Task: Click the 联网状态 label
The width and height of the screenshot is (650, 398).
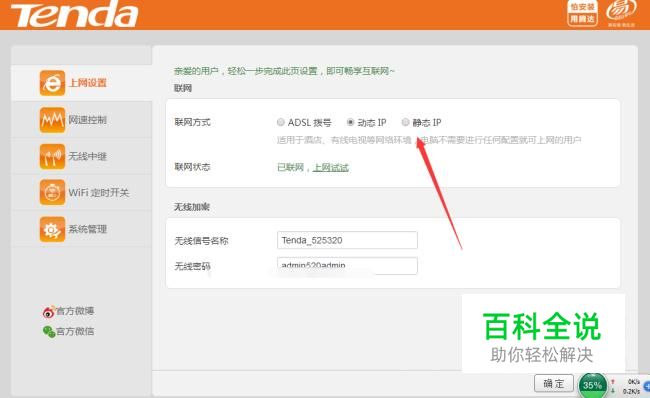Action: click(x=192, y=167)
